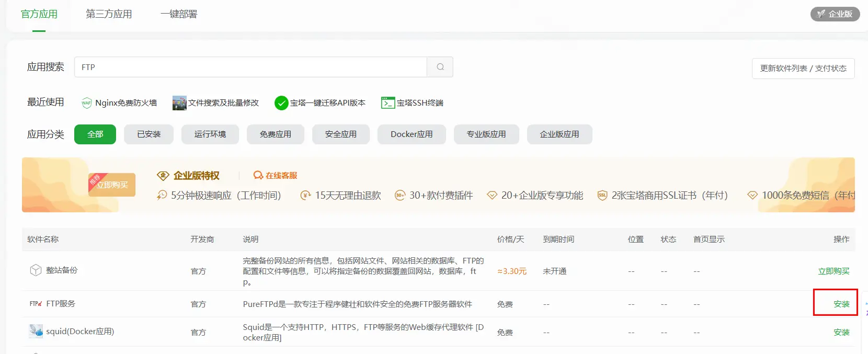
Task: Switch to 官方应用 tab
Action: [39, 14]
